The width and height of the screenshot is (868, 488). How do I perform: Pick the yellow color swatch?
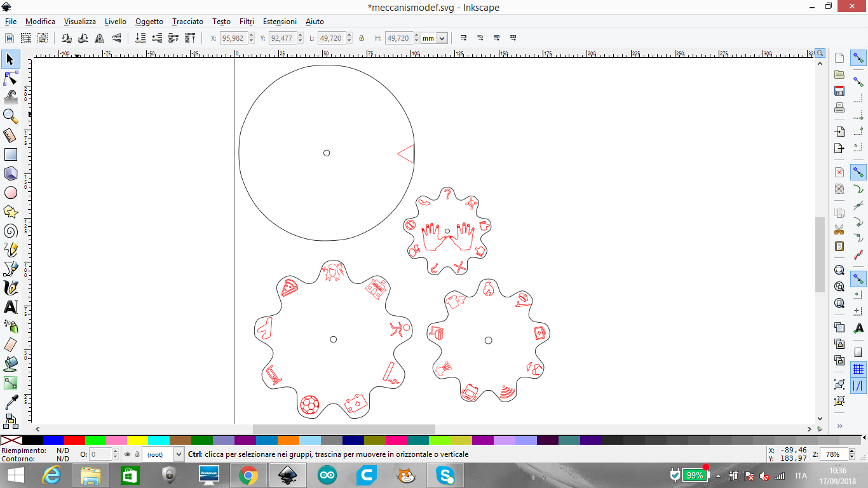click(138, 440)
